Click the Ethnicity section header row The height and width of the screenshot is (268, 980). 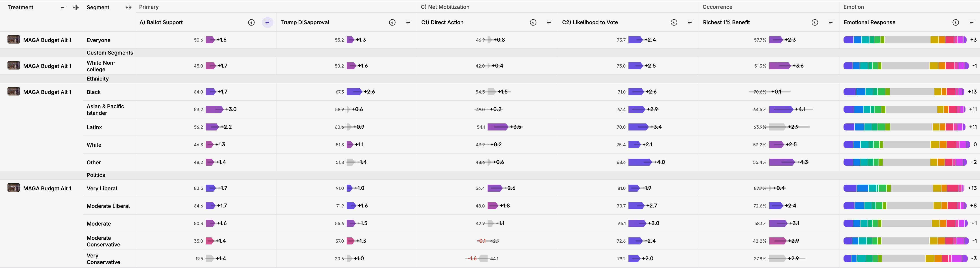pos(98,79)
